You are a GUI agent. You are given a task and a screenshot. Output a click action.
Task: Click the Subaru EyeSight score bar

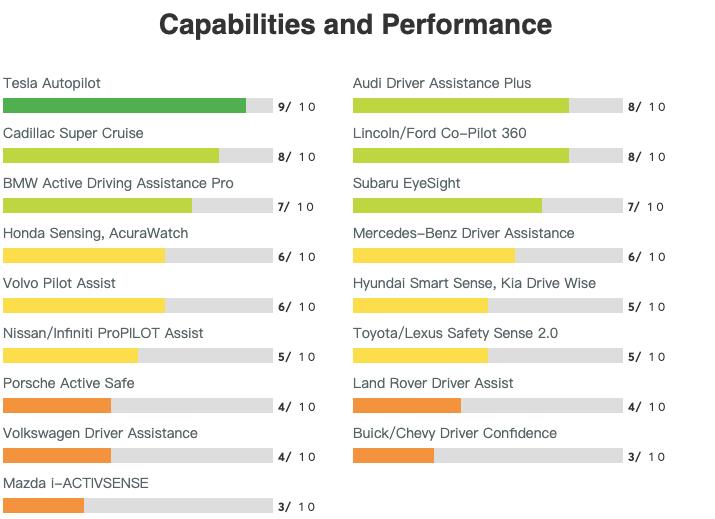pyautogui.click(x=487, y=206)
